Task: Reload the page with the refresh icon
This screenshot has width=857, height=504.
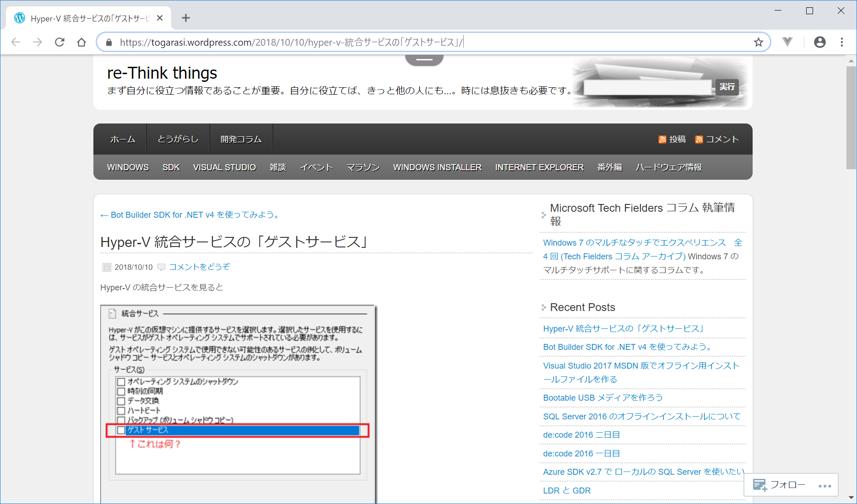Action: click(x=60, y=42)
